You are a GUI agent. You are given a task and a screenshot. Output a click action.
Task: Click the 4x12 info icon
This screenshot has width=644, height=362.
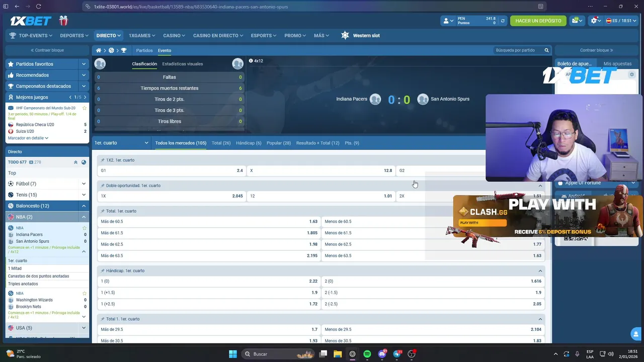pos(251,61)
